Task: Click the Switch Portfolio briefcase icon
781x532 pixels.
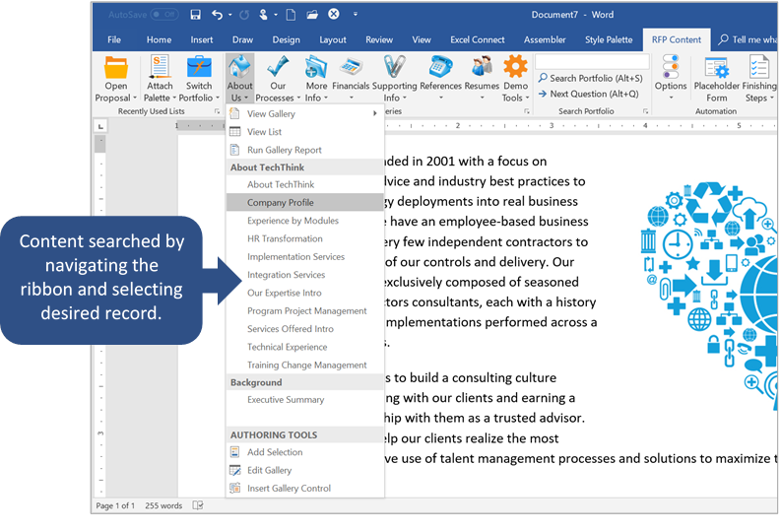Action: click(x=199, y=68)
